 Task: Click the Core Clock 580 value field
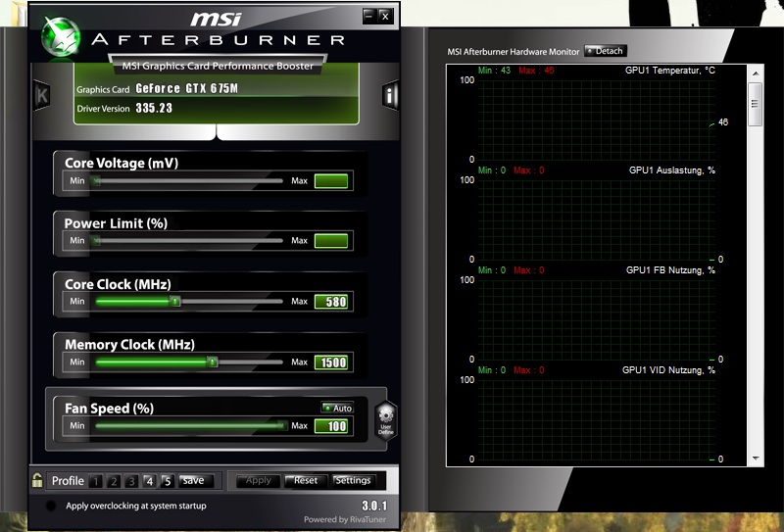coord(331,302)
